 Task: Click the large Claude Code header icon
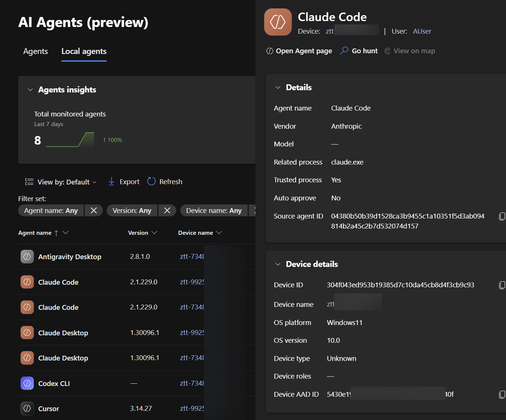point(278,22)
